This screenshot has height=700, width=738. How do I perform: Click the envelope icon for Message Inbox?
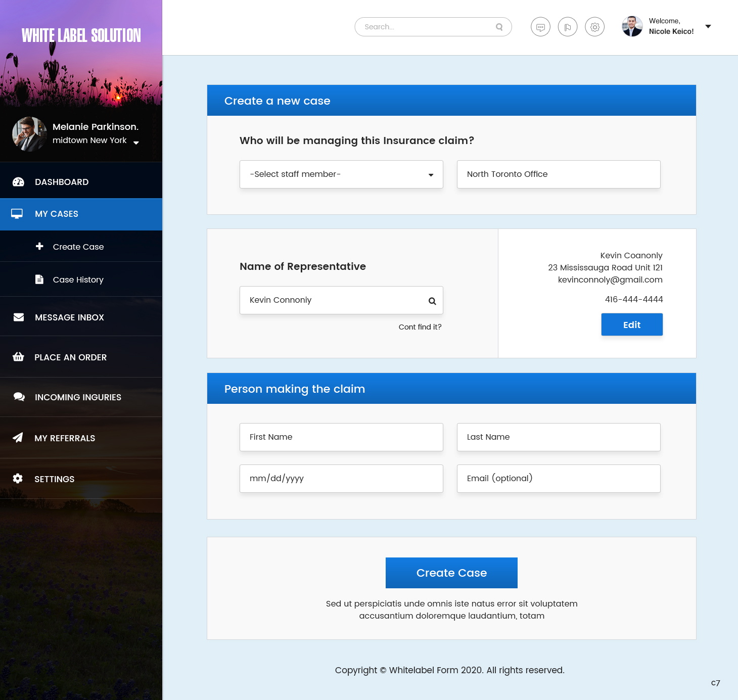[19, 317]
